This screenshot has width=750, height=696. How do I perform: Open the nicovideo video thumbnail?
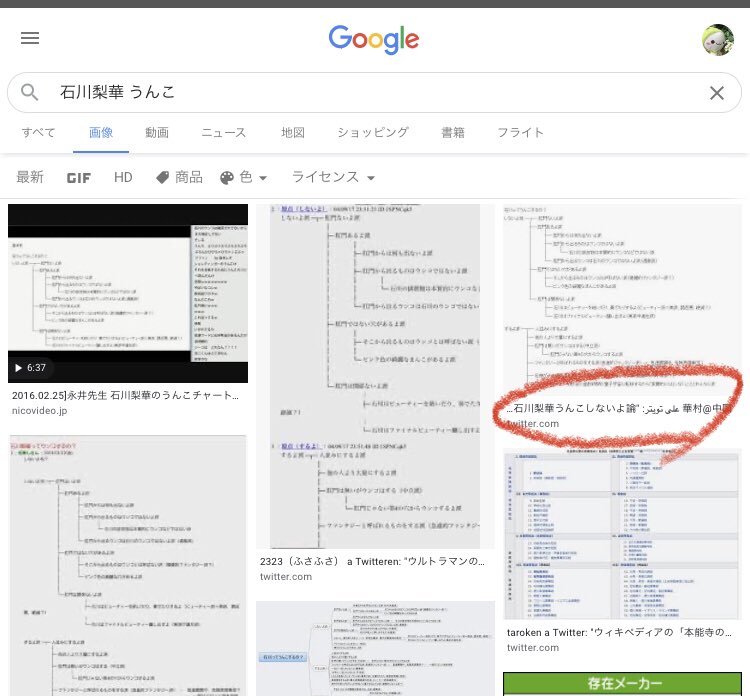(128, 293)
